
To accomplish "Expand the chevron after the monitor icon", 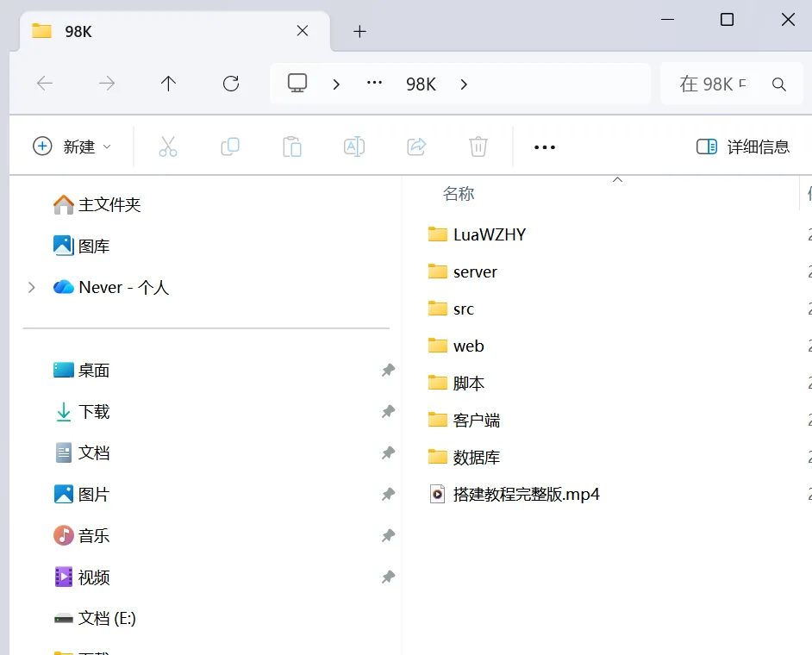I will pos(336,84).
